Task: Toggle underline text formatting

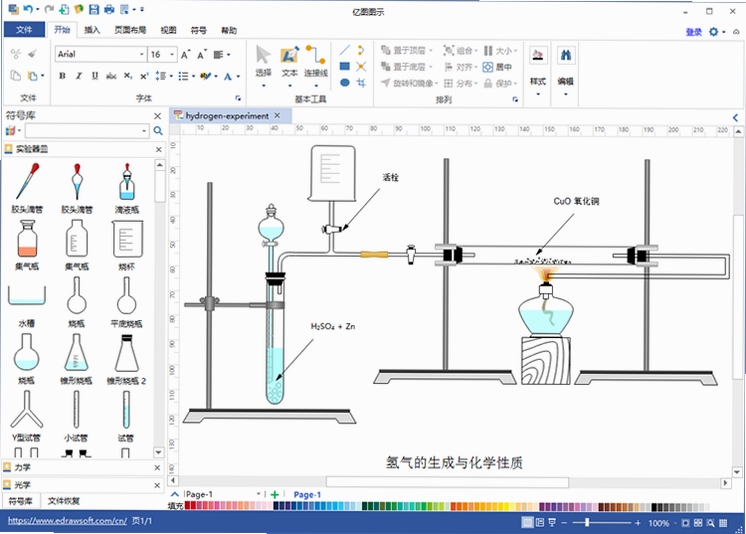Action: coord(95,76)
